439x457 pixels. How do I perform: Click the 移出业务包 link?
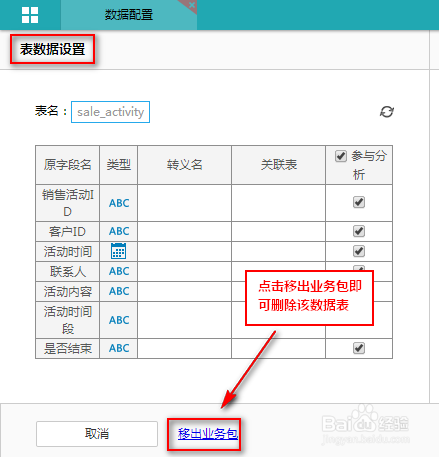pos(208,434)
